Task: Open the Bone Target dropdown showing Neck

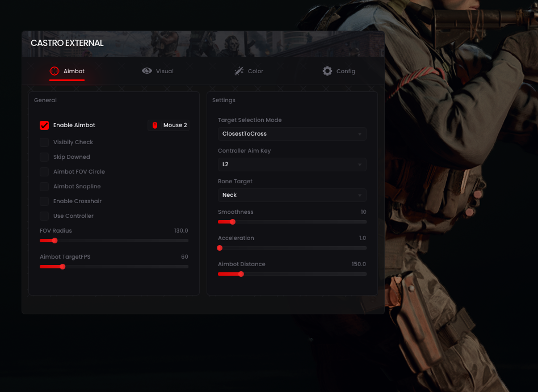Action: point(292,195)
